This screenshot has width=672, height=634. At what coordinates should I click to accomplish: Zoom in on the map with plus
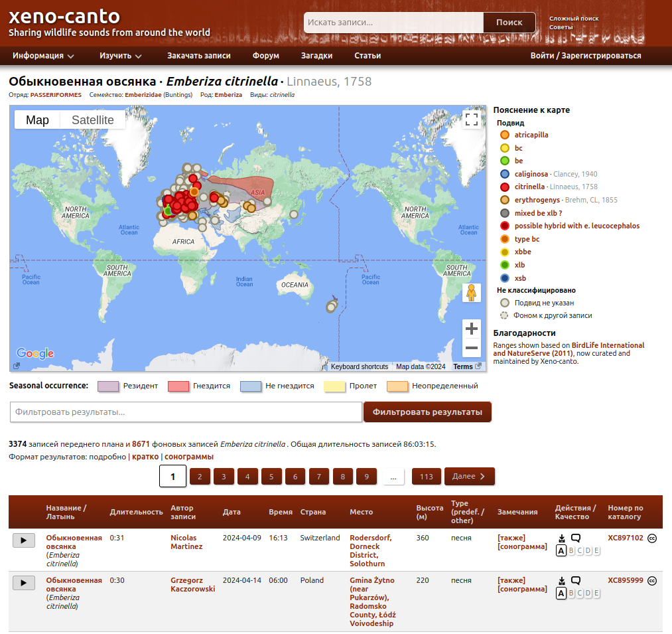click(x=472, y=329)
